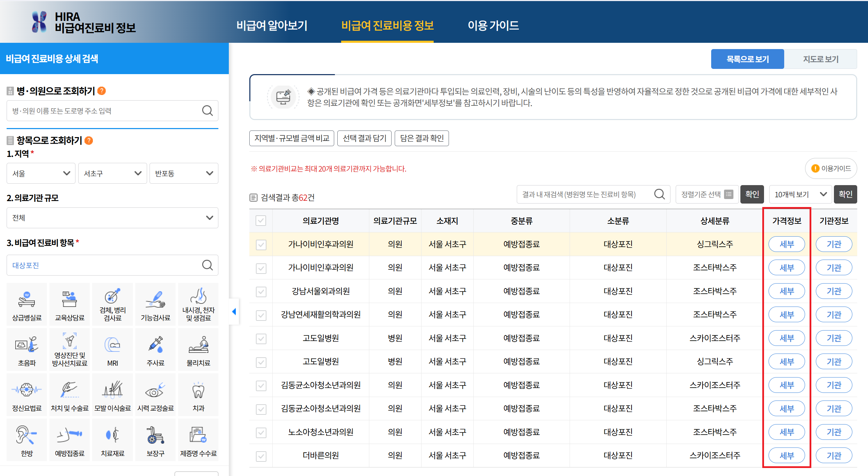Open 세부 price details for 강남서울외과의원
The image size is (868, 476).
click(x=787, y=291)
